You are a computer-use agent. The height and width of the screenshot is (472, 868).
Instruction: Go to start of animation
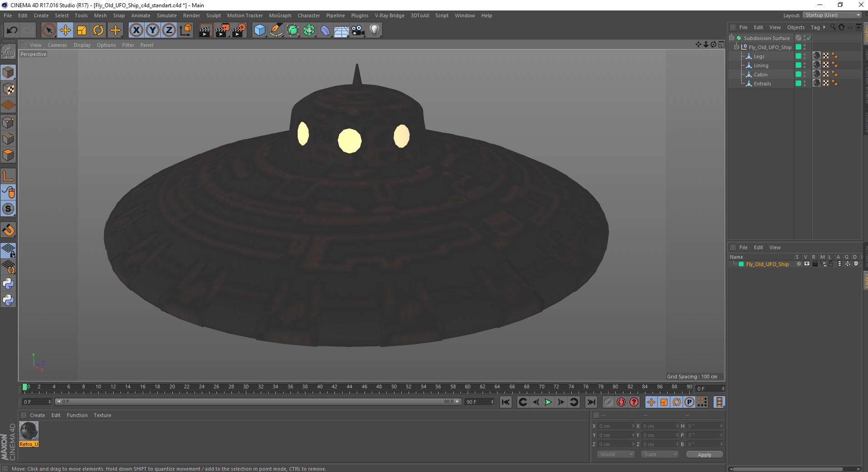tap(506, 402)
